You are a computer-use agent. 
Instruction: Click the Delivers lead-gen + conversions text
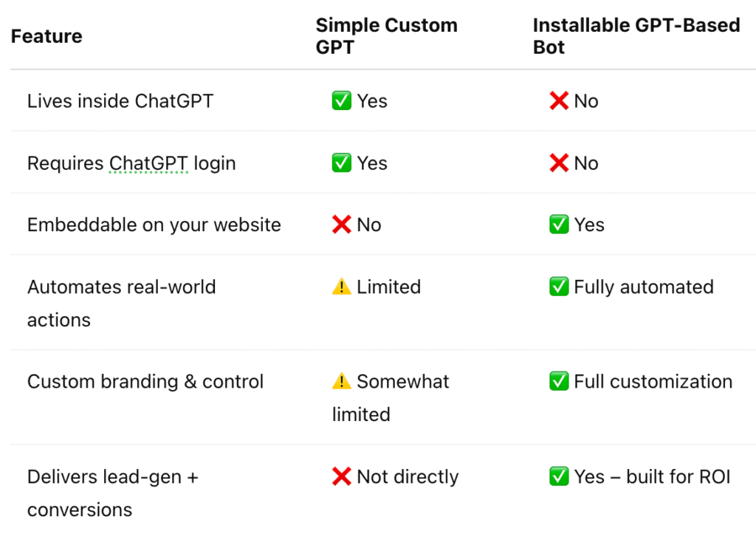(113, 493)
